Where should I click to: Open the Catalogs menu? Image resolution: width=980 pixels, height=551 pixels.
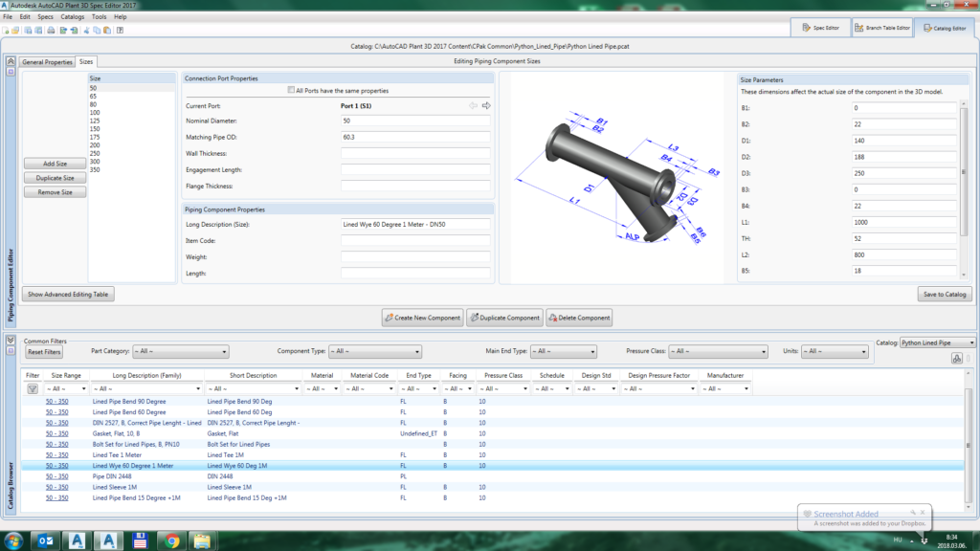(x=72, y=17)
